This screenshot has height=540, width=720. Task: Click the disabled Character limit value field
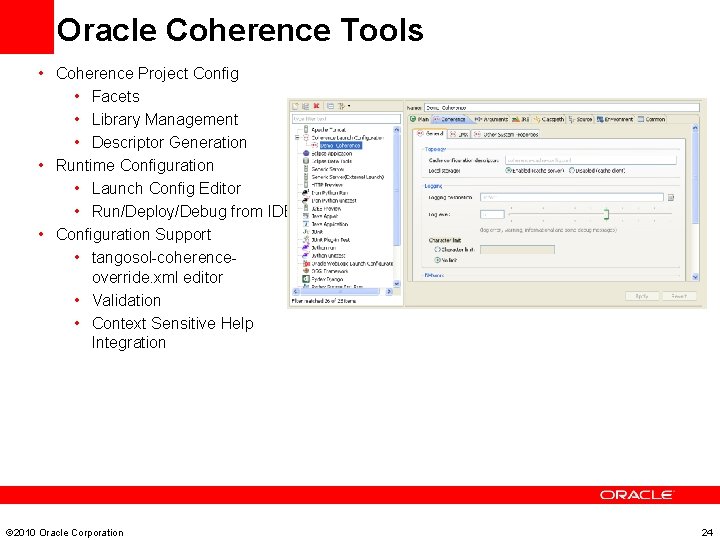517,249
